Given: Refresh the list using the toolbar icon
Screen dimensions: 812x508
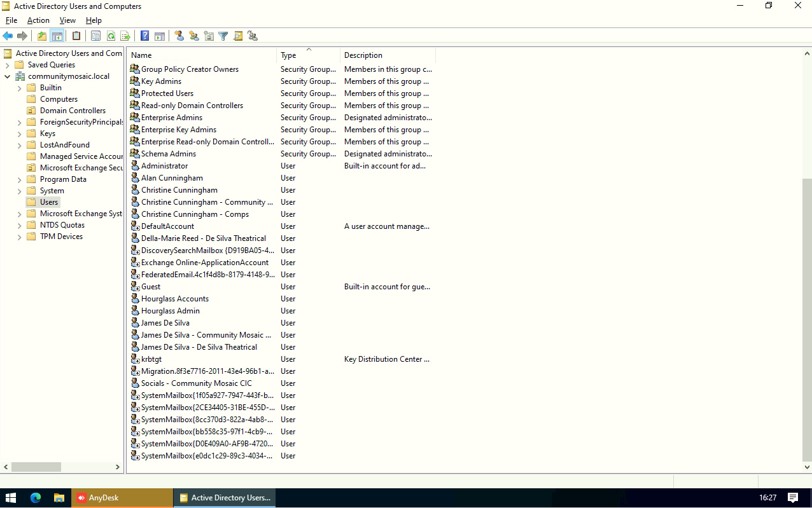Looking at the screenshot, I should point(111,36).
